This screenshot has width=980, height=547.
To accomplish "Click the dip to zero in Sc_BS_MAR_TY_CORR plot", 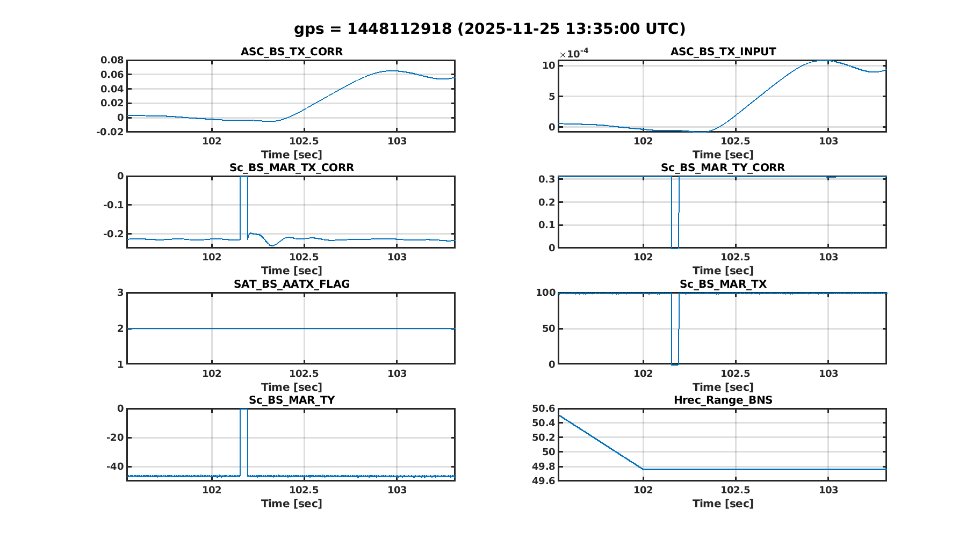I will (675, 247).
